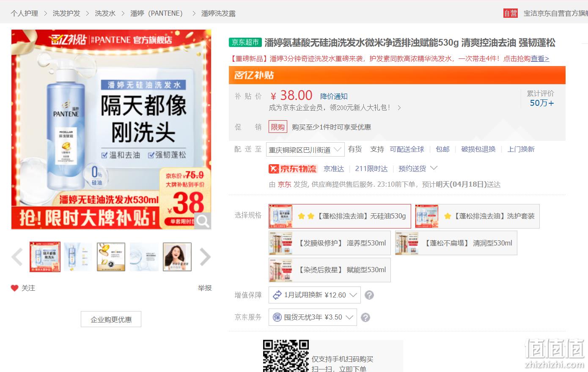Click 企业购更优惠 button
The height and width of the screenshot is (372, 588).
pos(111,320)
